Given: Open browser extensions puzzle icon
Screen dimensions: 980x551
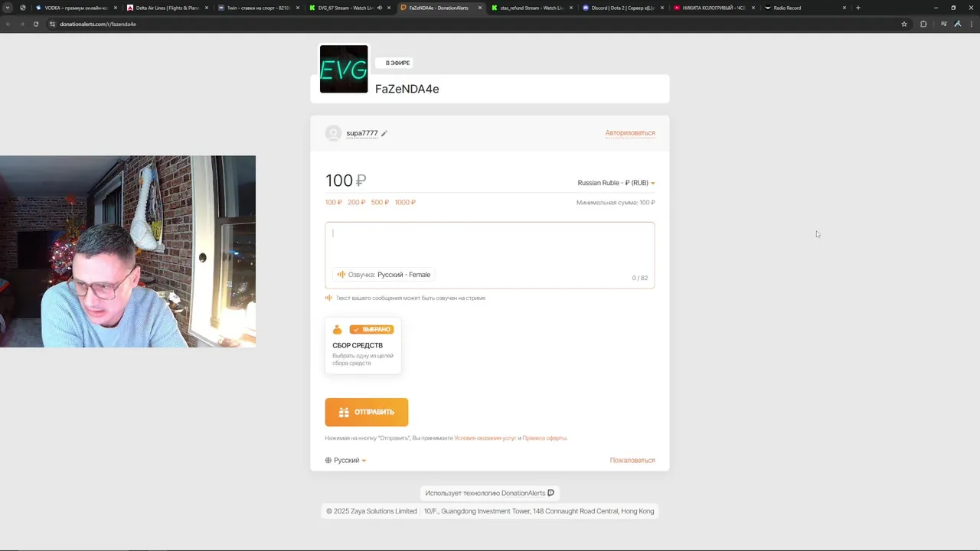Looking at the screenshot, I should [923, 24].
